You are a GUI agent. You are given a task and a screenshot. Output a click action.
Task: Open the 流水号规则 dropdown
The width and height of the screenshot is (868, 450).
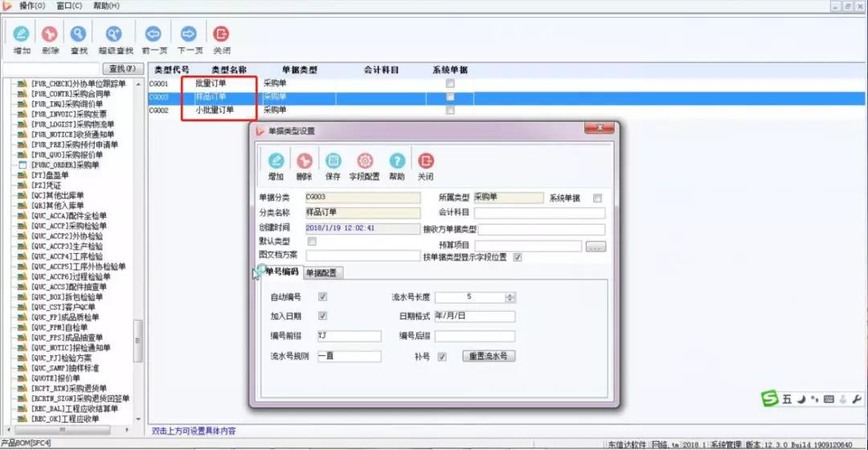(348, 356)
